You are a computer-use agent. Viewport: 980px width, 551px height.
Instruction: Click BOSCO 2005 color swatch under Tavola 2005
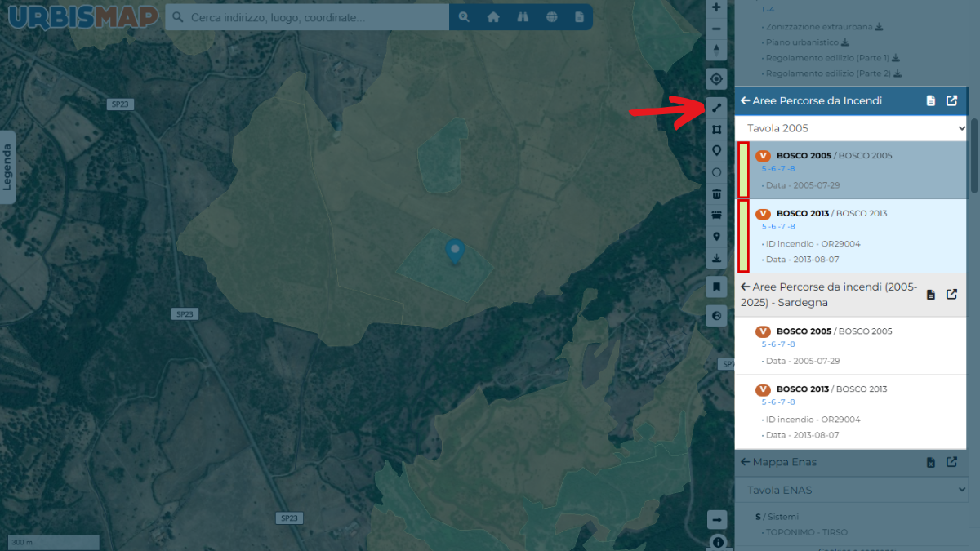[743, 170]
